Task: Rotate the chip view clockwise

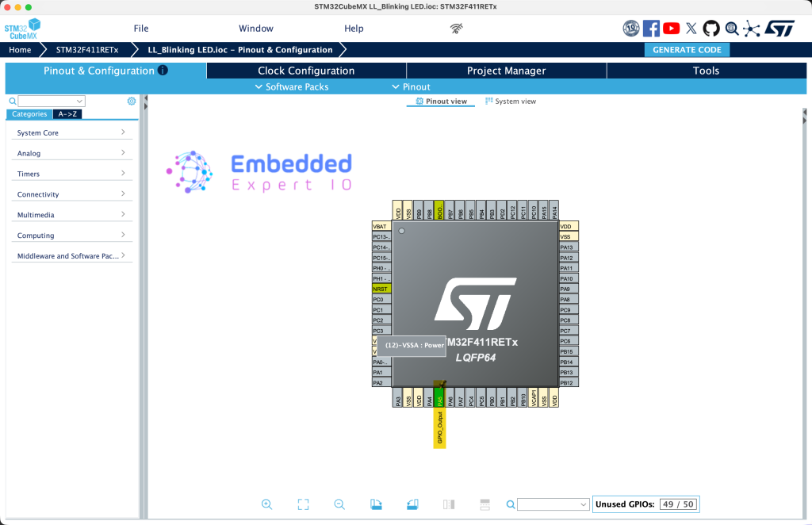Action: point(376,504)
